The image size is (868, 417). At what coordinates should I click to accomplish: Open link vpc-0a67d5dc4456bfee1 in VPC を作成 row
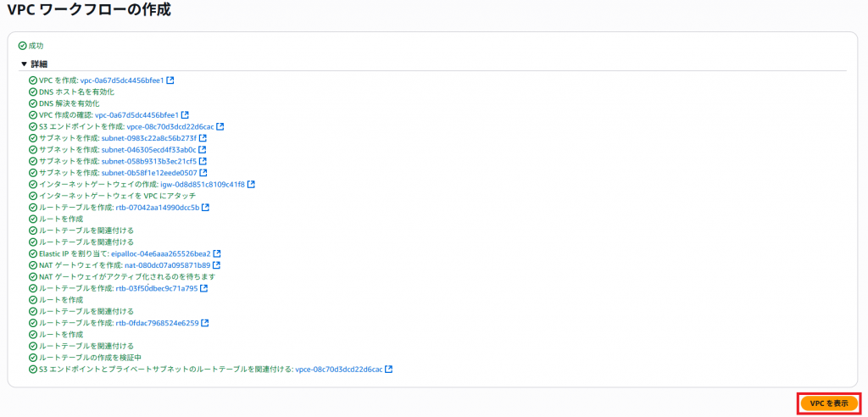coord(122,81)
